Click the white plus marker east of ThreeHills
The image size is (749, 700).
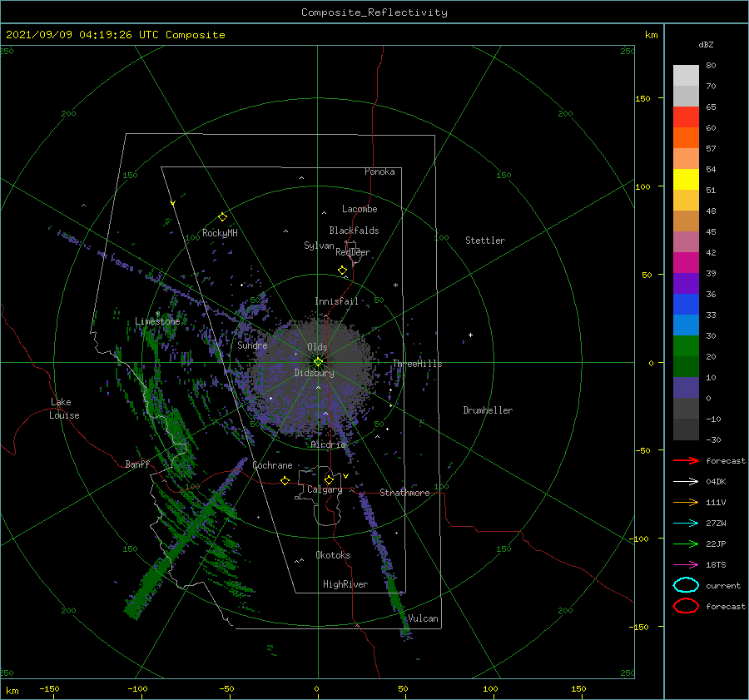click(x=470, y=335)
